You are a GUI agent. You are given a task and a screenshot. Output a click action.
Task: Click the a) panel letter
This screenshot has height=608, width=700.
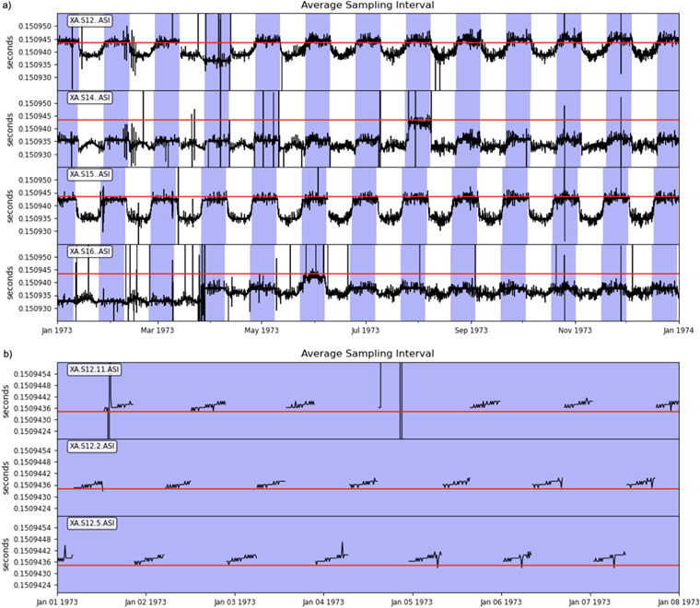point(8,6)
